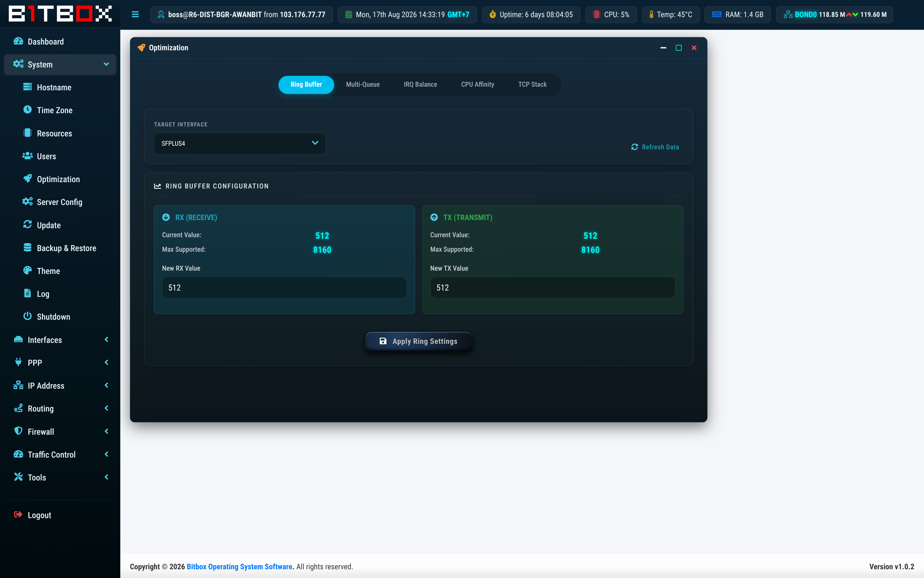Switch to the TCP Stack tab
This screenshot has width=924, height=578.
point(532,85)
